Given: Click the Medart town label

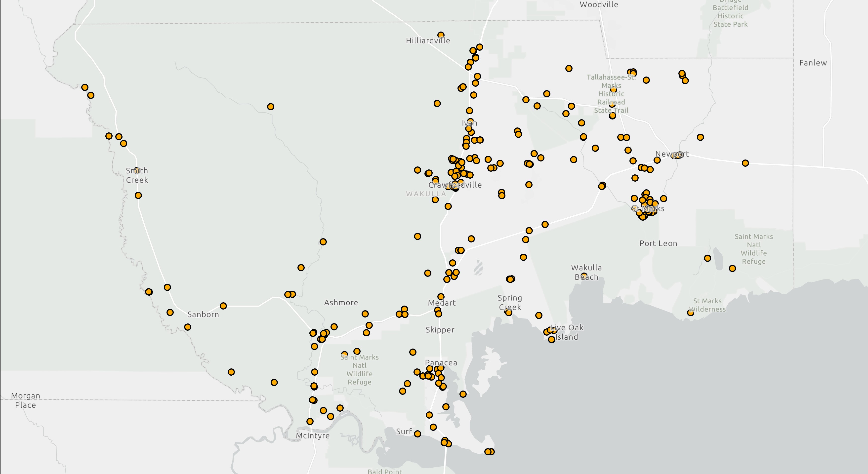Looking at the screenshot, I should point(442,303).
